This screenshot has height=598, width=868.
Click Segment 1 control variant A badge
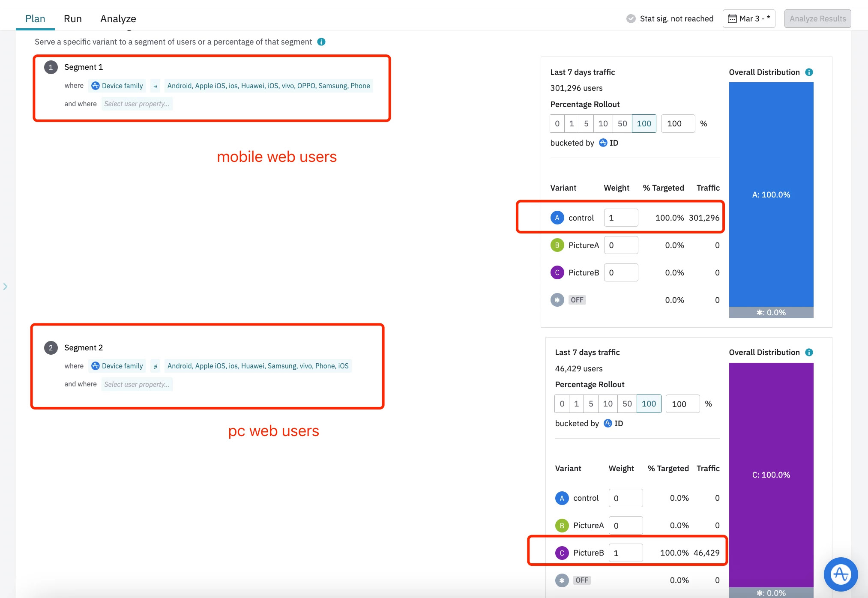pos(557,218)
